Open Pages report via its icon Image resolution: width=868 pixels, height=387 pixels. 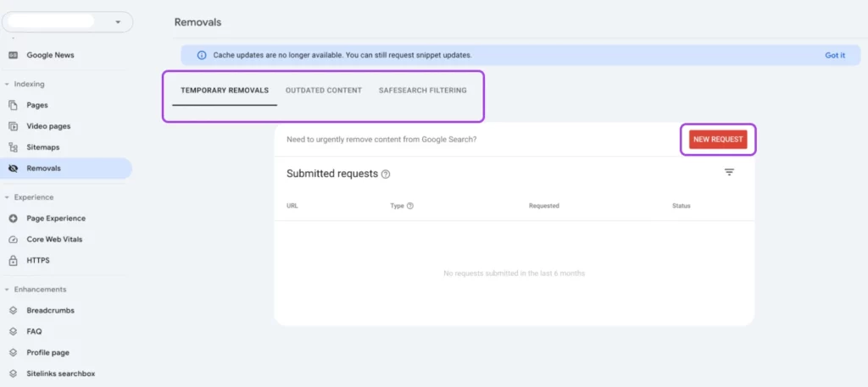coord(13,105)
